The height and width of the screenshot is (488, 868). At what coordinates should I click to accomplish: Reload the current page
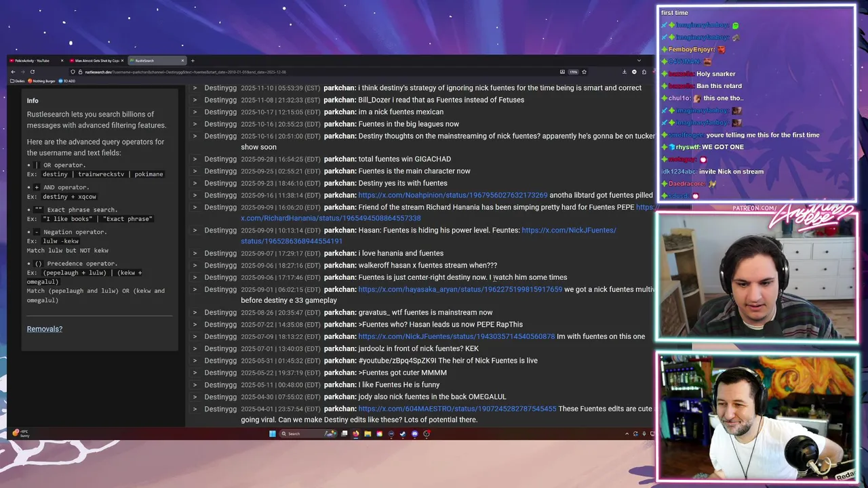(33, 72)
